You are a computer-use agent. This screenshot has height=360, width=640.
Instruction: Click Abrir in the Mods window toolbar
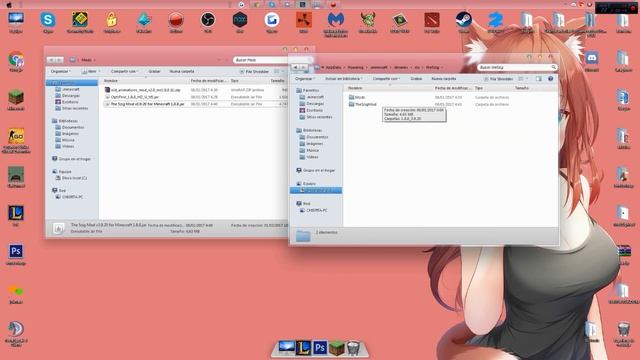coord(91,71)
